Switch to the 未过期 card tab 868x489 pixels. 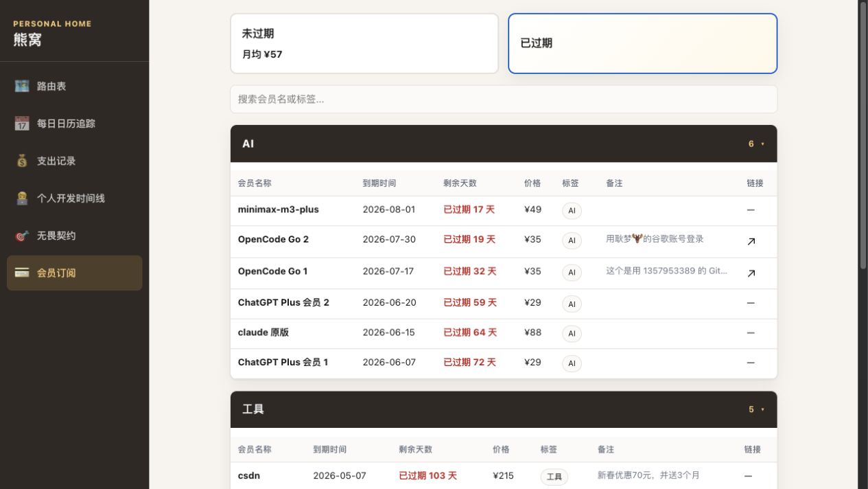(364, 43)
